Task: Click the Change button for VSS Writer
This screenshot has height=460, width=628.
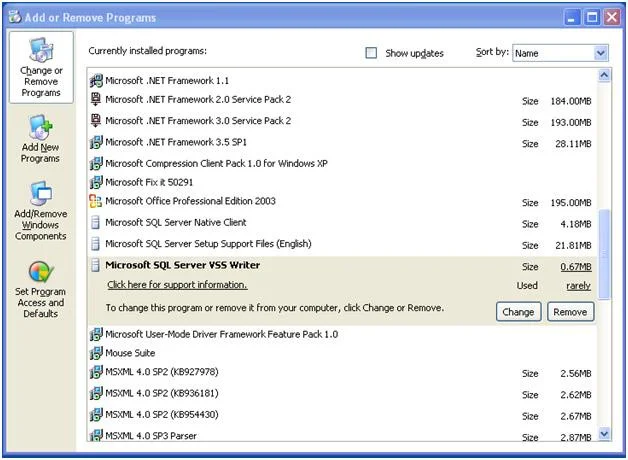Action: [518, 312]
